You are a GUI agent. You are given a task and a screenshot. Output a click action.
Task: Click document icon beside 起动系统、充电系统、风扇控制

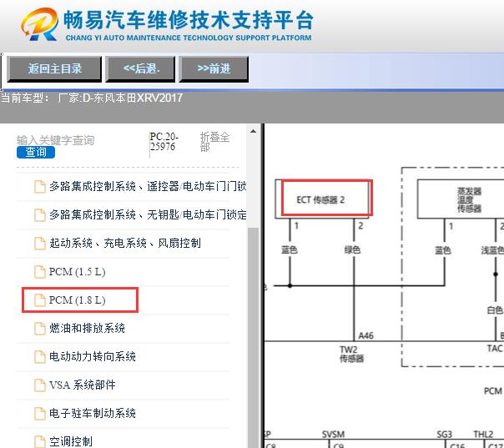[x=40, y=244]
